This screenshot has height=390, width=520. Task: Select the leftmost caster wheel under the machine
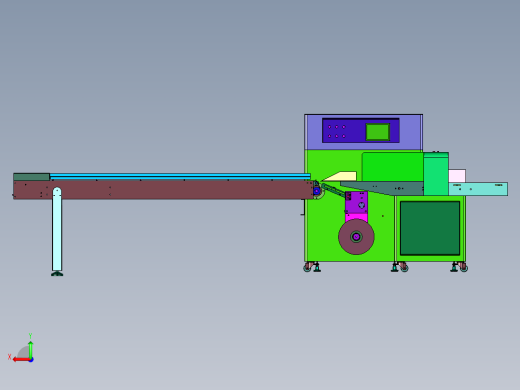click(307, 268)
